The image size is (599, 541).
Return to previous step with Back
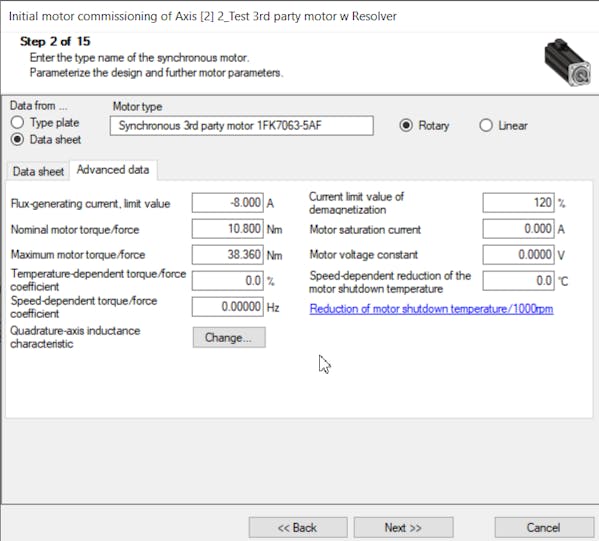(x=298, y=528)
